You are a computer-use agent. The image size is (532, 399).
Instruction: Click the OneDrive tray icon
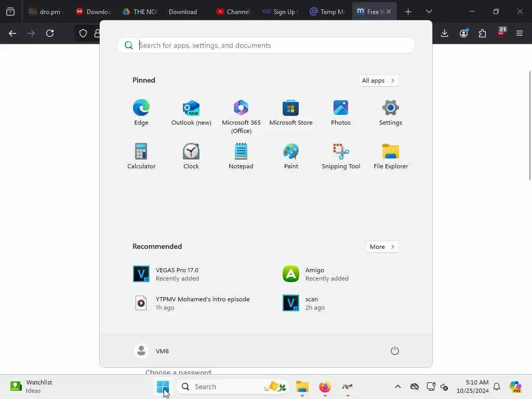point(414,387)
